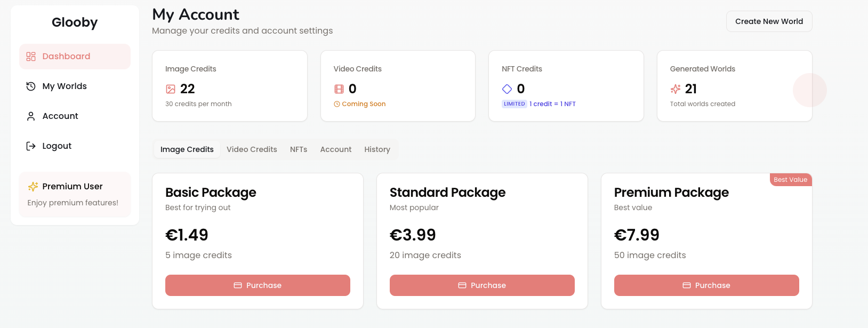Switch to the Account tab
This screenshot has width=868, height=328.
point(335,149)
